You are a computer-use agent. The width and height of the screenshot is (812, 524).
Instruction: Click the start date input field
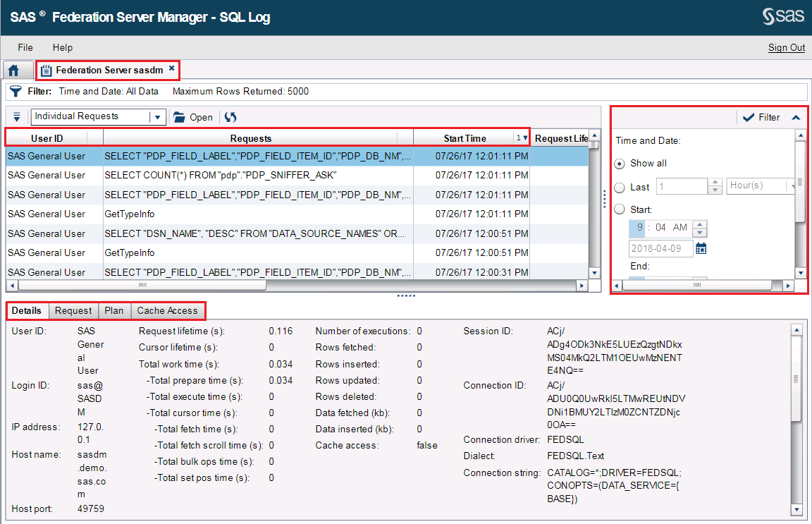tap(660, 248)
